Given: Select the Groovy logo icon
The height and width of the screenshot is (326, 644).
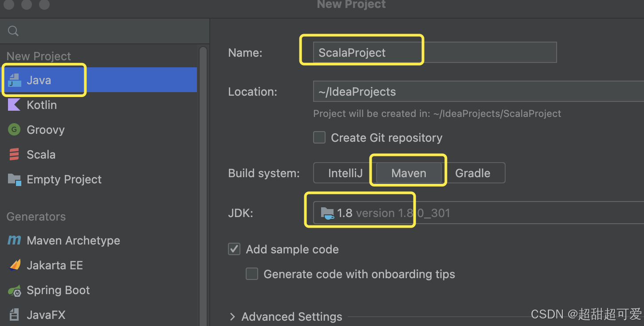Looking at the screenshot, I should [x=14, y=130].
